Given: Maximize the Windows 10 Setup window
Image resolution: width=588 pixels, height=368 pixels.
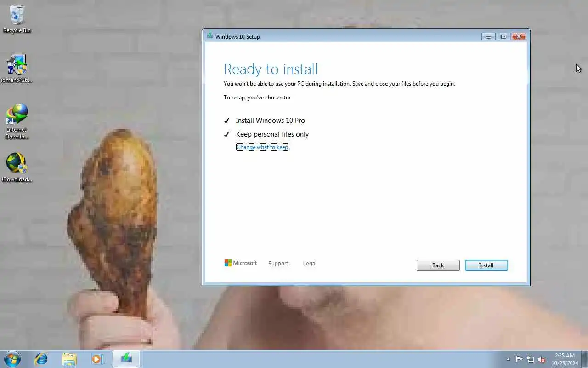Looking at the screenshot, I should 503,37.
